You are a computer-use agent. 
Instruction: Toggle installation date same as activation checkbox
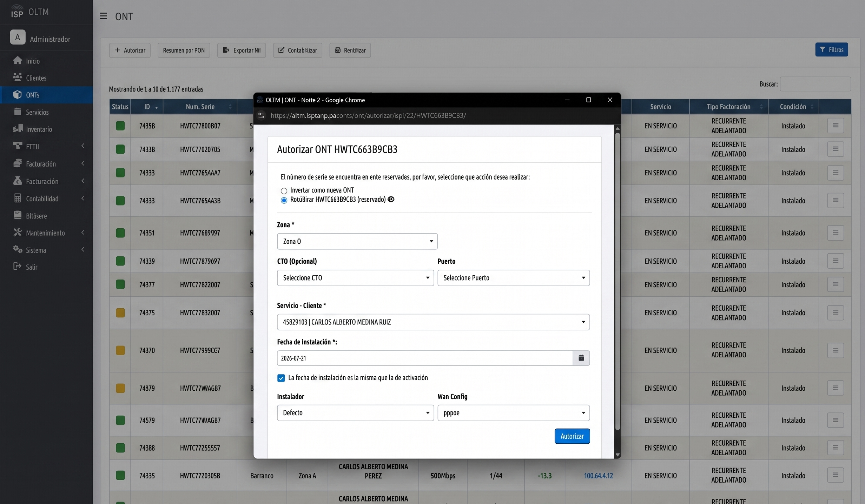[x=281, y=378]
